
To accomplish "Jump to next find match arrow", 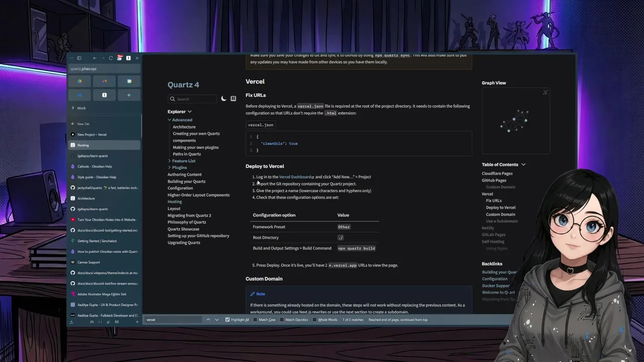I will click(217, 320).
